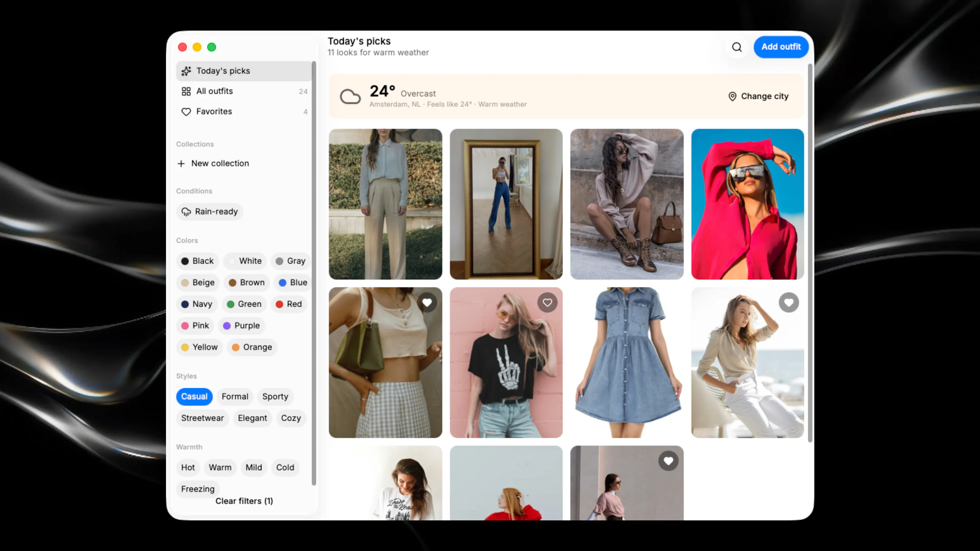
Task: Click the "24" count beside All outfits
Action: click(x=303, y=92)
